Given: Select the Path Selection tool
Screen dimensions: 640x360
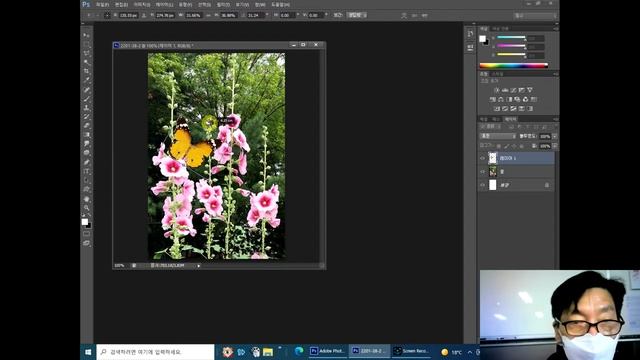Looking at the screenshot, I should (x=87, y=180).
